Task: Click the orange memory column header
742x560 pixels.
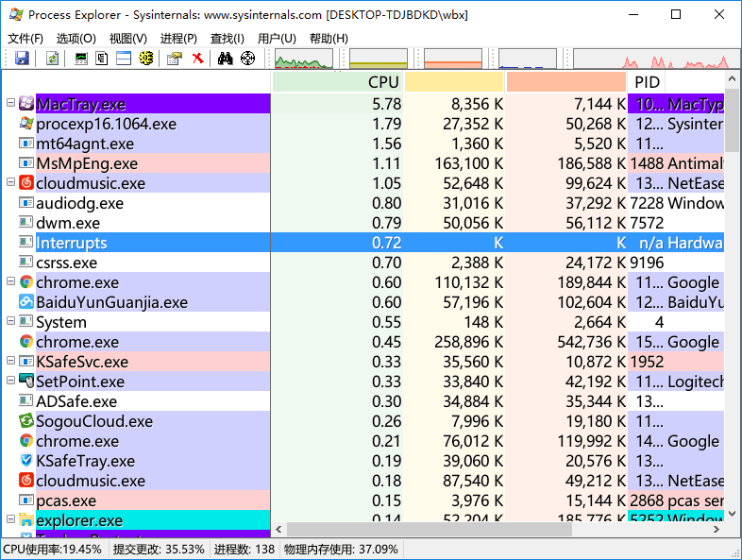Action: pos(566,82)
